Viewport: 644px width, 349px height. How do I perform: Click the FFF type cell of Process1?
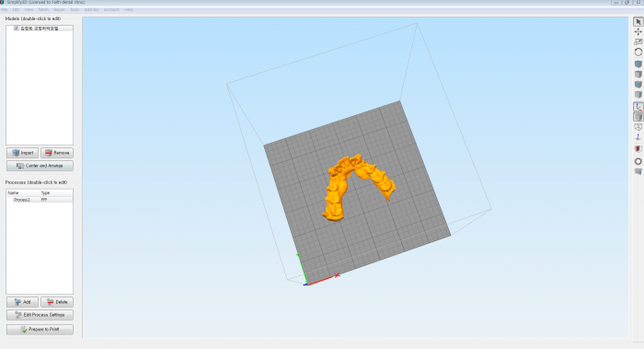click(x=44, y=200)
